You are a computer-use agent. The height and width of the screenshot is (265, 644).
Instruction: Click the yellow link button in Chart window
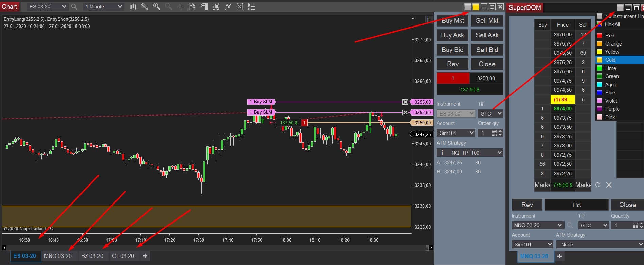(x=476, y=7)
